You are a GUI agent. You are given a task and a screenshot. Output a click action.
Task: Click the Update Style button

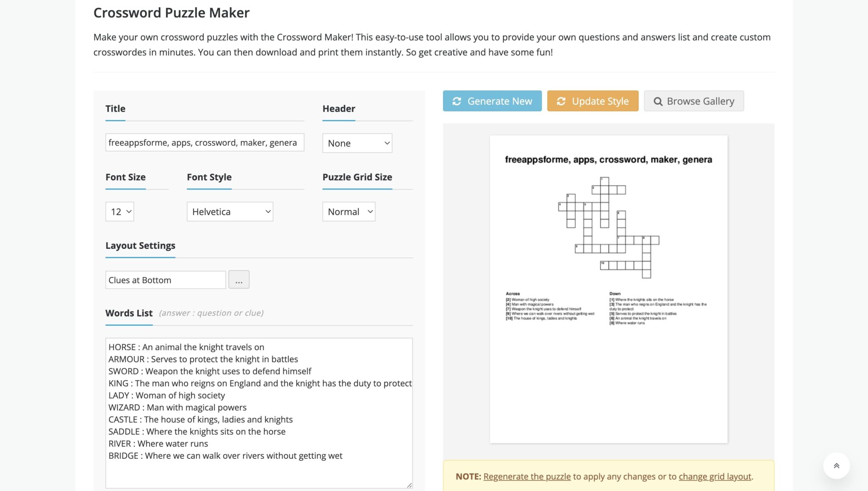coord(593,101)
